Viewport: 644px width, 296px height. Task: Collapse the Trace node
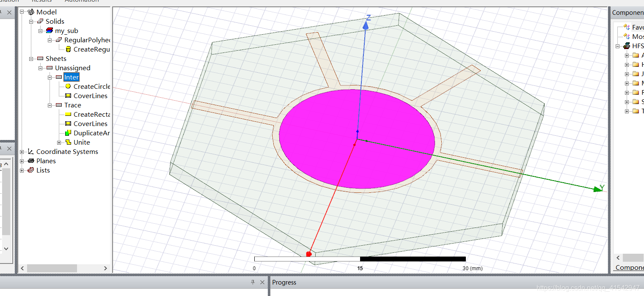coord(50,105)
